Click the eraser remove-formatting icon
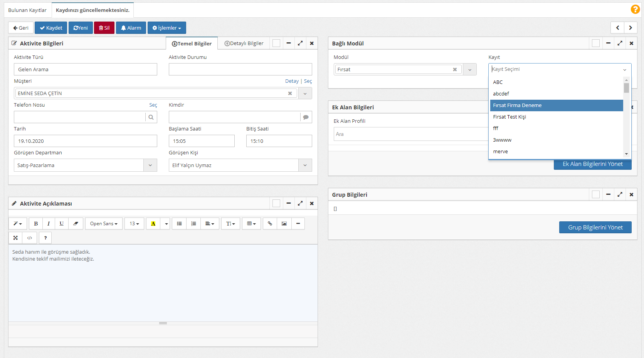 click(x=76, y=224)
